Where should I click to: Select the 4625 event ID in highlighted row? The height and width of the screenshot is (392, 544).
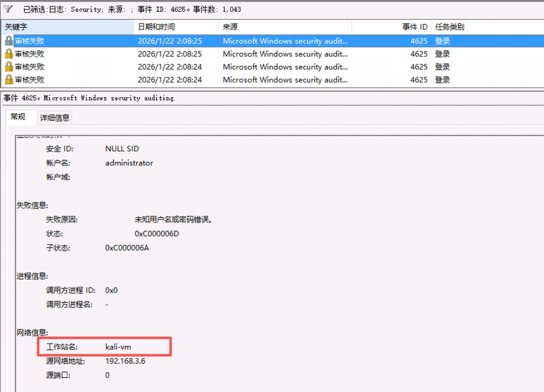coord(419,41)
